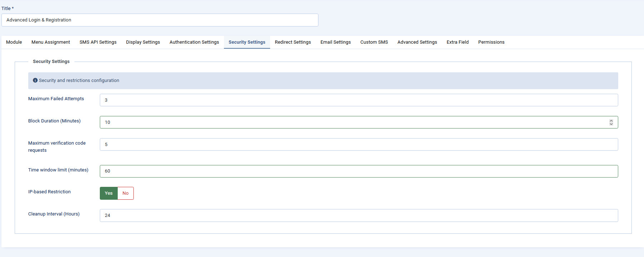Set IP-based Restriction to No
Viewport: 644px width, 257px height.
tap(125, 193)
